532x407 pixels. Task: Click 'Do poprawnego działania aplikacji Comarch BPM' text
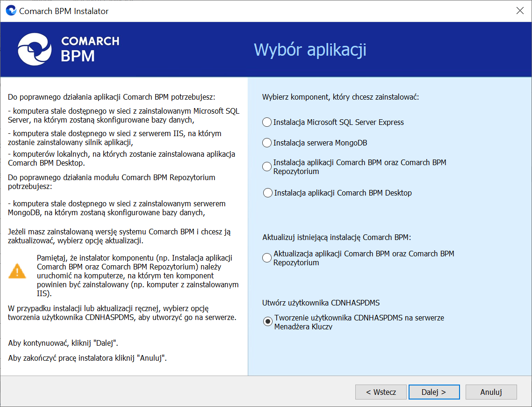click(112, 97)
